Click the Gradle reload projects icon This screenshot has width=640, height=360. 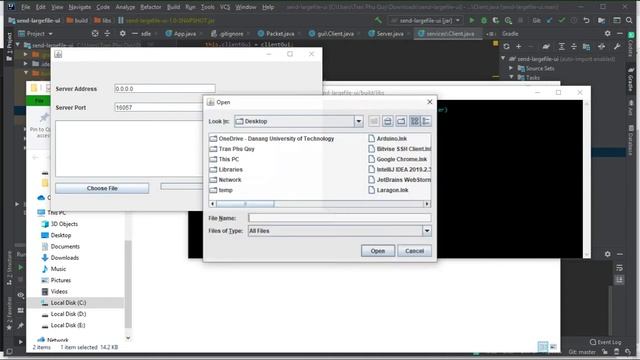pos(507,47)
